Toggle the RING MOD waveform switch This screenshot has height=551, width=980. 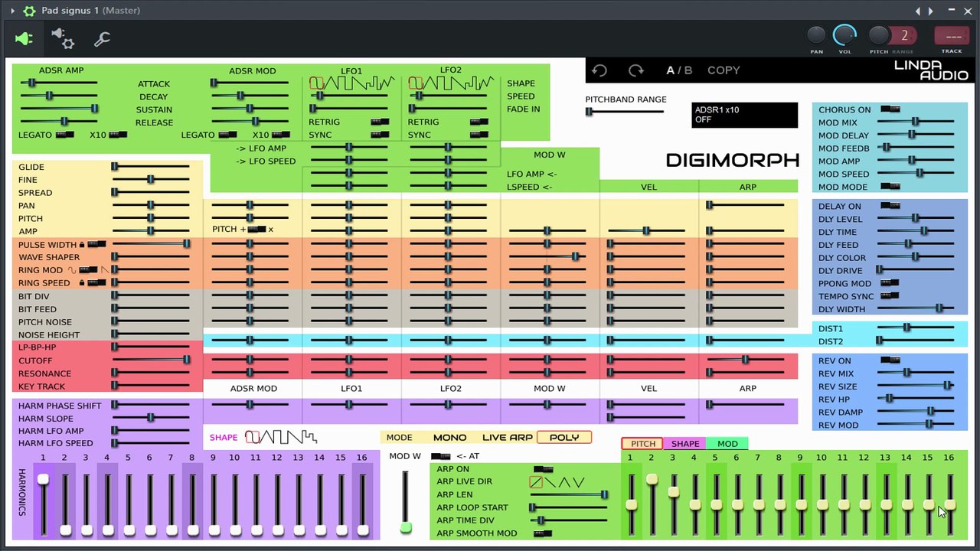89,270
